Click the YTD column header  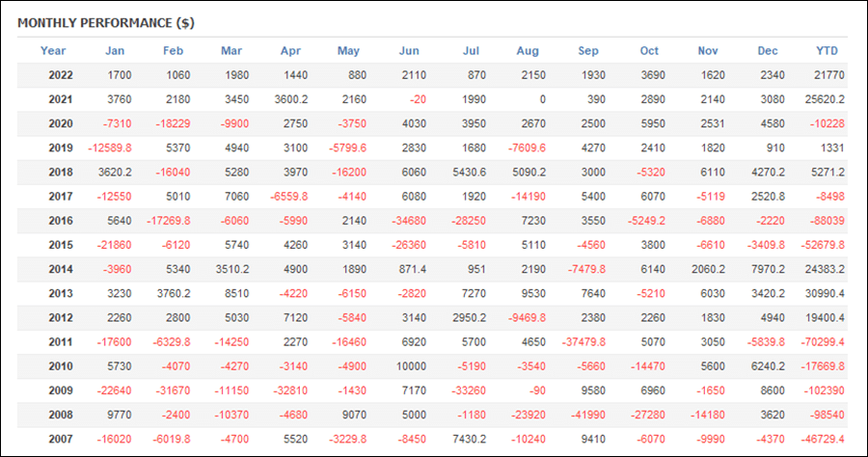(827, 51)
